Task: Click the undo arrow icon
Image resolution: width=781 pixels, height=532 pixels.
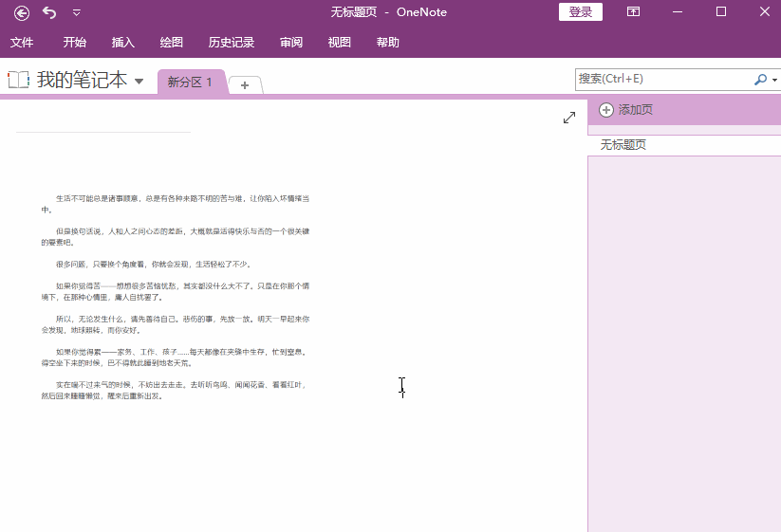Action: [49, 12]
